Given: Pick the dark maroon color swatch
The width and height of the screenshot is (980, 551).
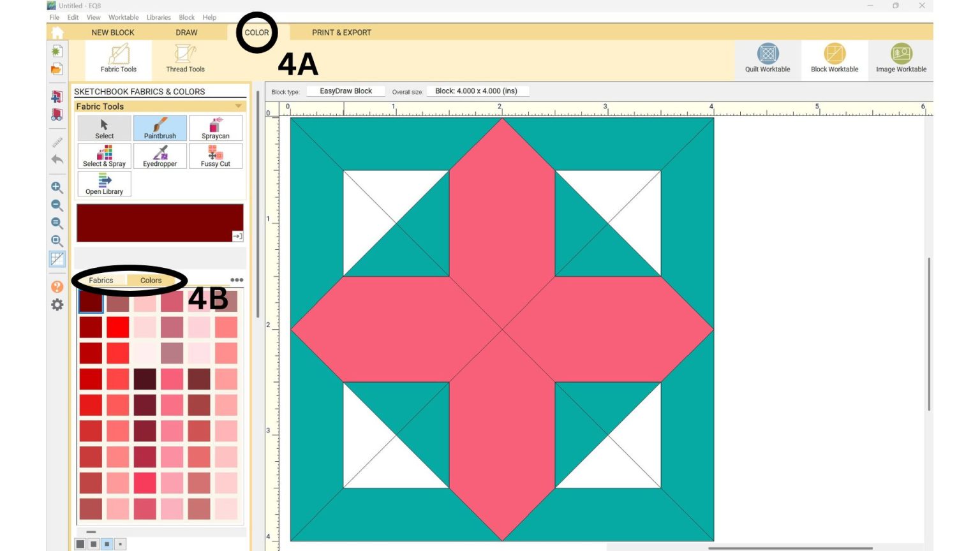Looking at the screenshot, I should (x=90, y=302).
